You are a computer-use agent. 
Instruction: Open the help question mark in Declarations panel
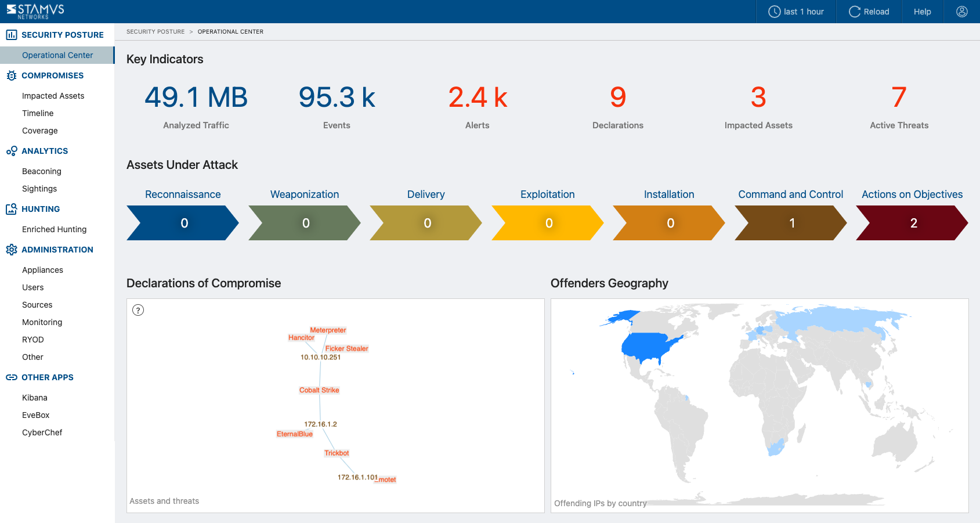click(138, 310)
